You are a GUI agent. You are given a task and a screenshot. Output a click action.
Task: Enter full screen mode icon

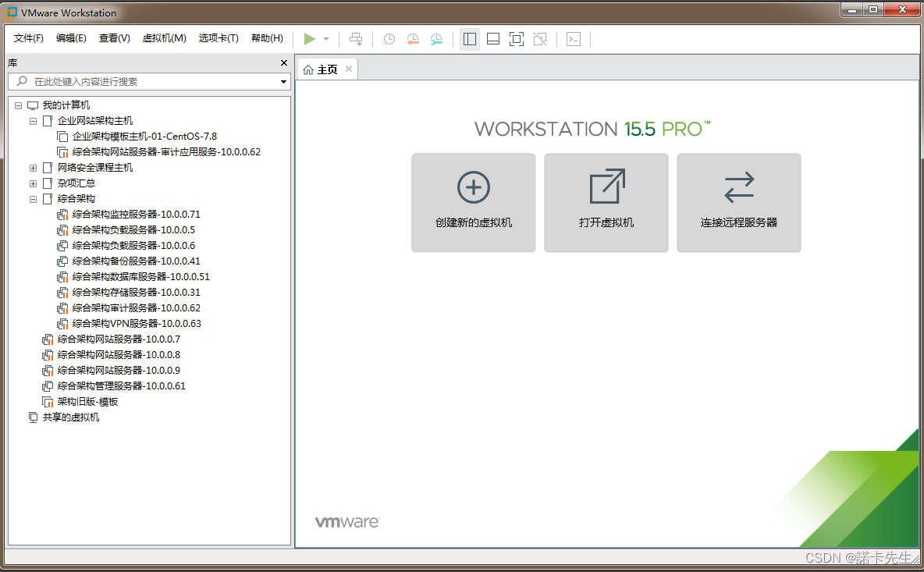(516, 39)
